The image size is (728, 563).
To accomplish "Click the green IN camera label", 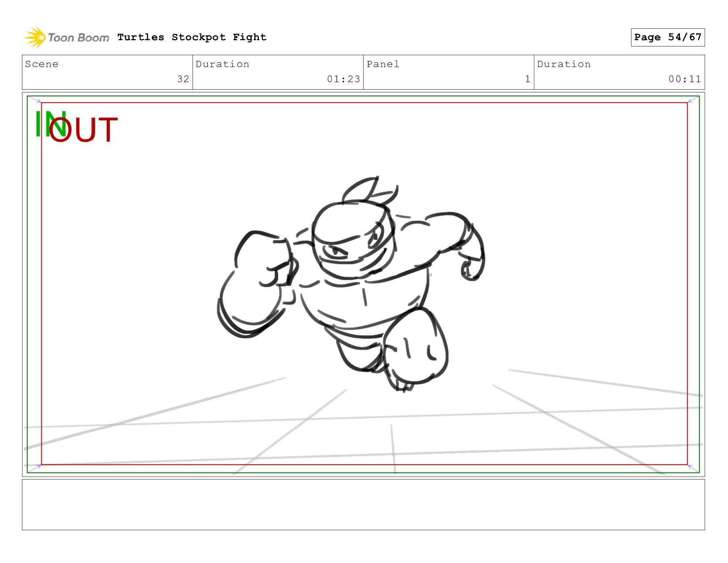I will 51,124.
